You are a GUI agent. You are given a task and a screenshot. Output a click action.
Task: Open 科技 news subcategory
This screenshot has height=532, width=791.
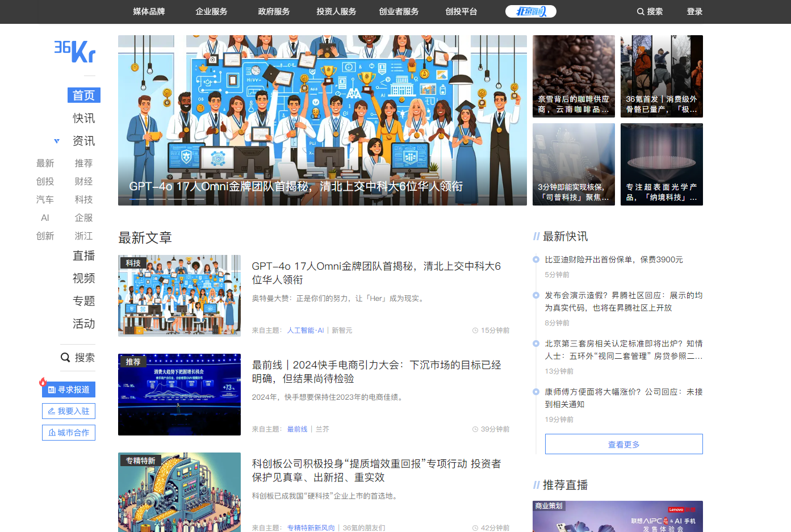(x=83, y=200)
